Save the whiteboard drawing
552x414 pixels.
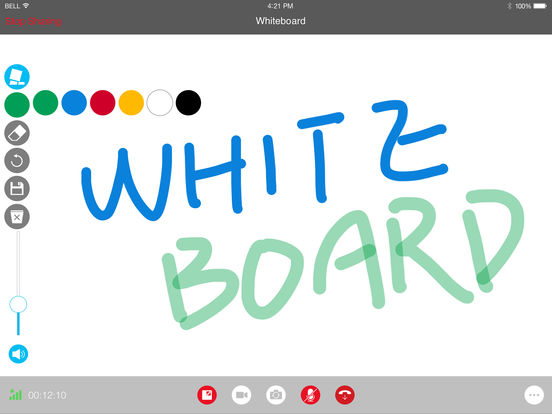tap(17, 189)
